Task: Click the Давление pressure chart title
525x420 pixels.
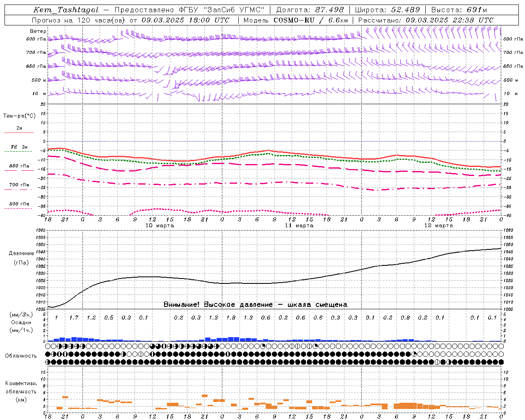Action: coord(21,253)
